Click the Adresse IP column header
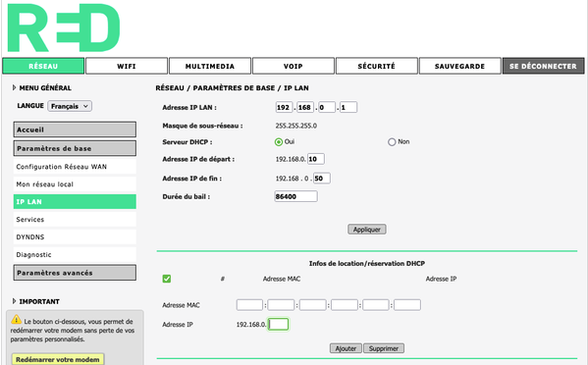588x365 pixels. 441,279
